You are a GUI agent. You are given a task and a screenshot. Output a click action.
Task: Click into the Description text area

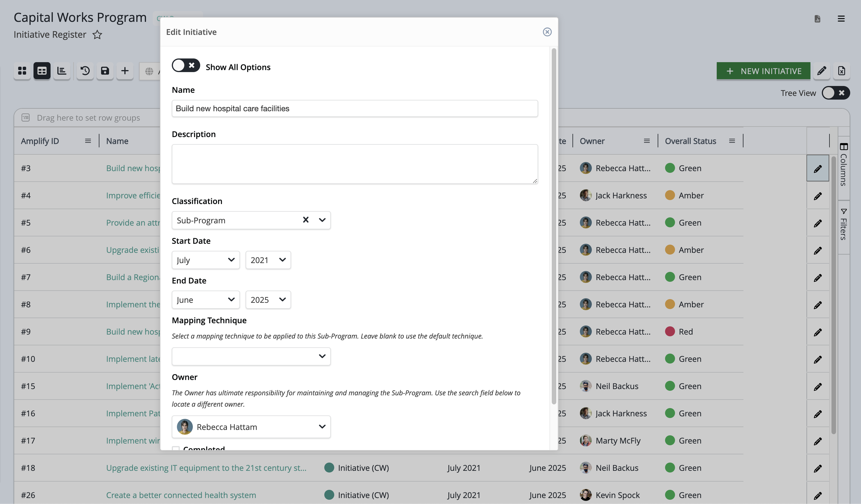pyautogui.click(x=355, y=164)
